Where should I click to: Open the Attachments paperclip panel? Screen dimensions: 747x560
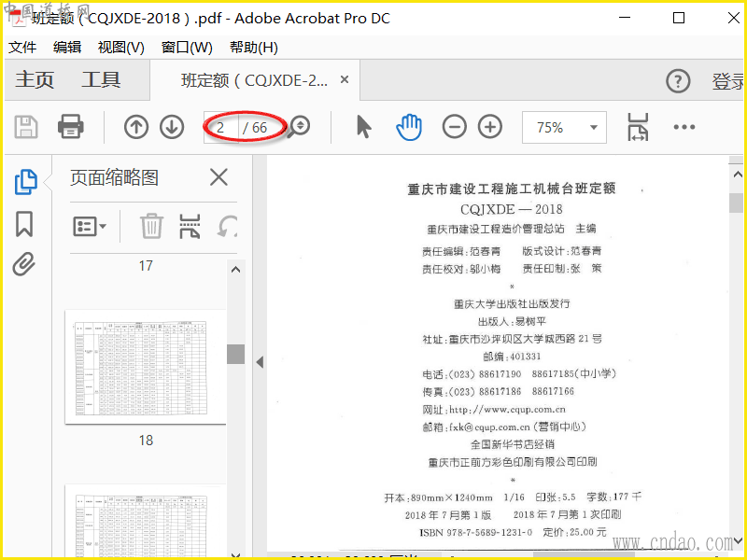(x=24, y=264)
